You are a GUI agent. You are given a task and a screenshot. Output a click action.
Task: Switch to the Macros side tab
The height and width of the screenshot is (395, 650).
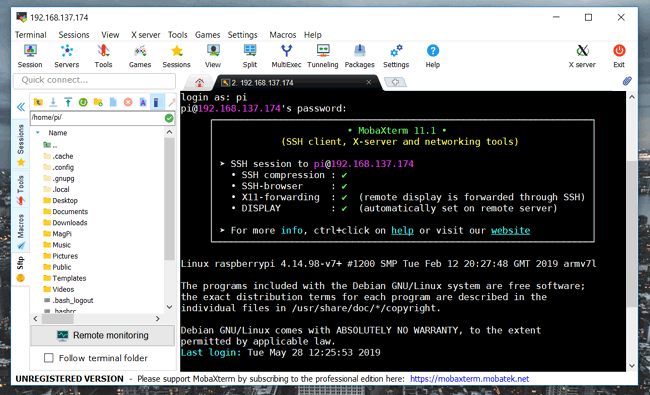pyautogui.click(x=21, y=231)
